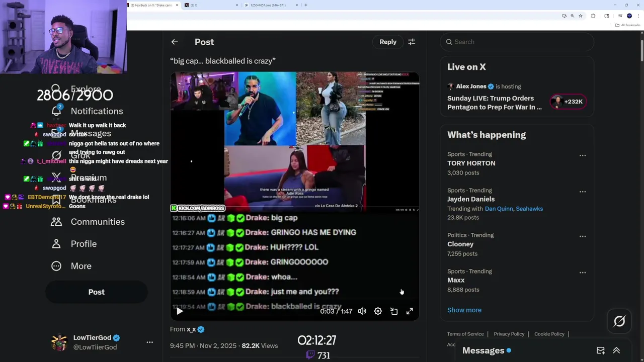Open more options for Jayden Daniels trend
644x362 pixels.
(x=583, y=192)
